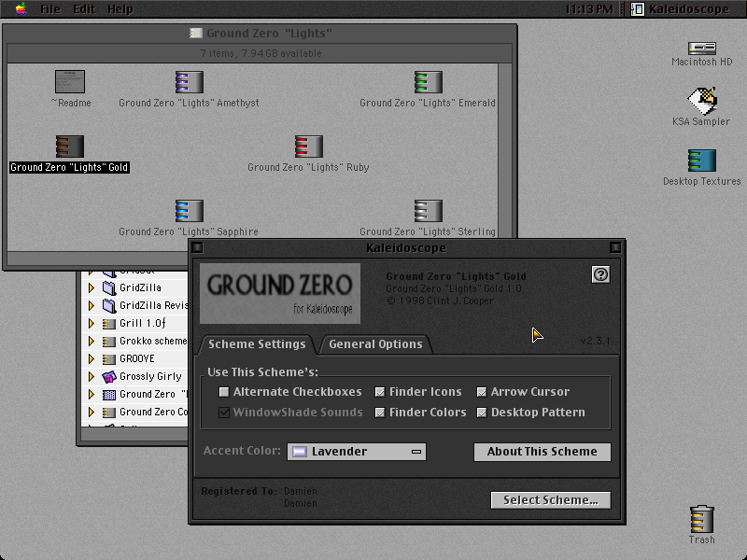The width and height of the screenshot is (747, 560).
Task: Click the Grossly Girly folder icon
Action: (109, 377)
